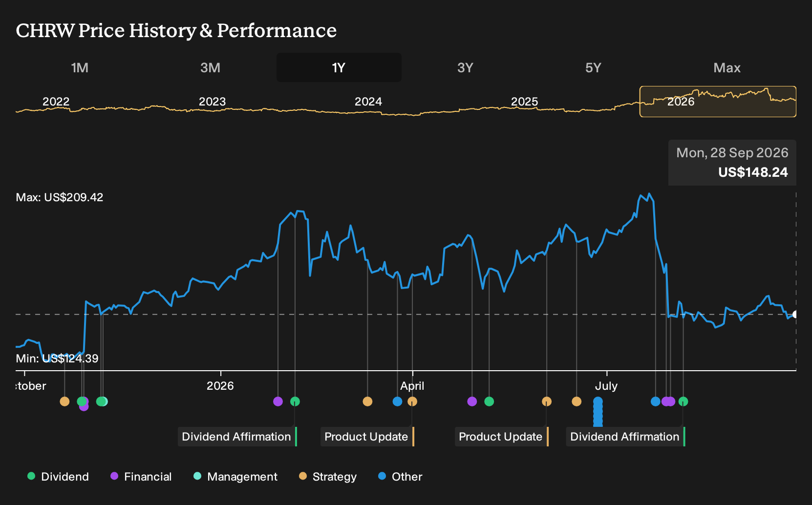Toggle the Management legend filter

coord(235,476)
